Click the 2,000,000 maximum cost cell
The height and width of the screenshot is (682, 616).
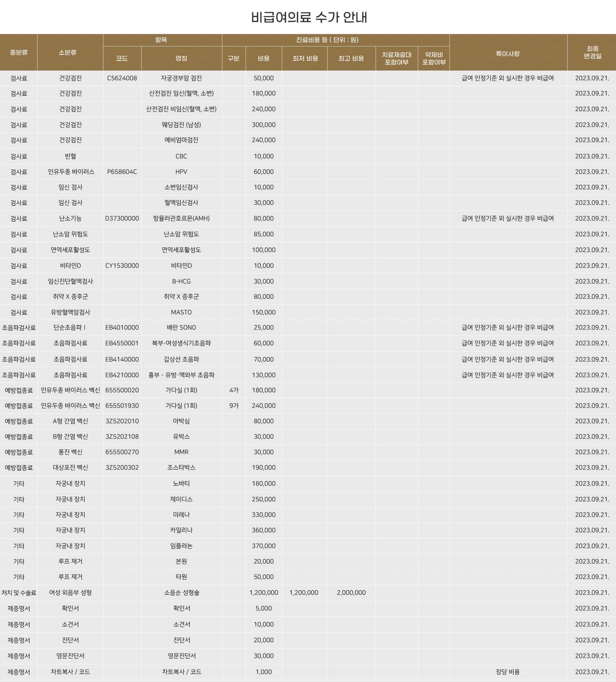(x=351, y=593)
